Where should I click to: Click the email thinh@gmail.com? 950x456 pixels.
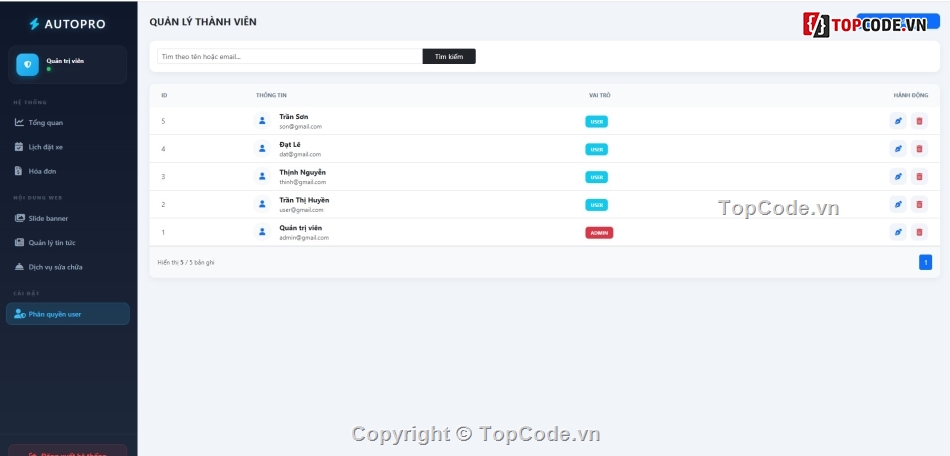point(302,182)
